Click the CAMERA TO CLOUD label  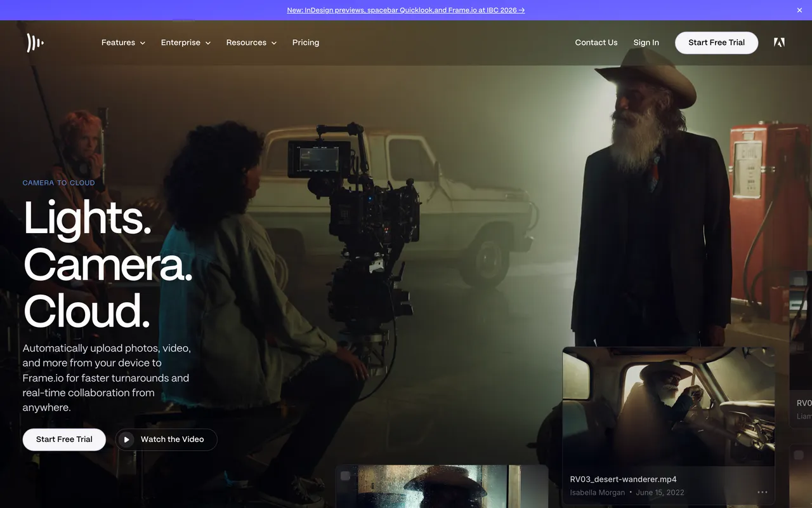pyautogui.click(x=58, y=183)
